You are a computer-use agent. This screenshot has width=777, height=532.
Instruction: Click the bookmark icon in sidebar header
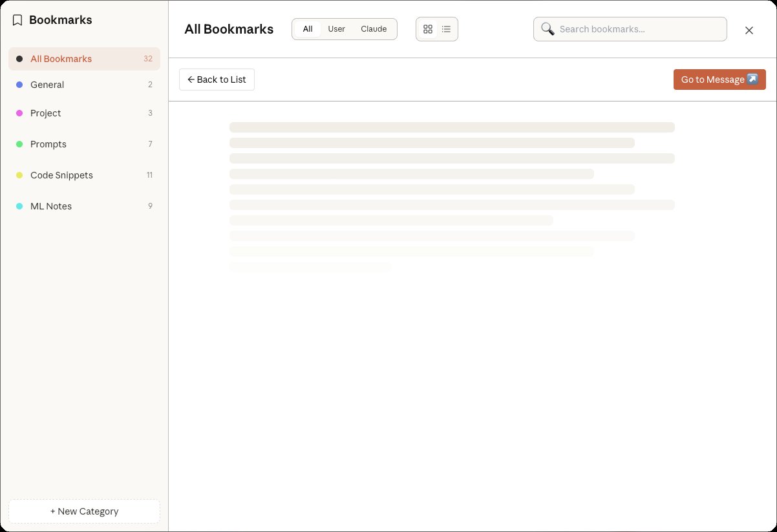tap(17, 20)
